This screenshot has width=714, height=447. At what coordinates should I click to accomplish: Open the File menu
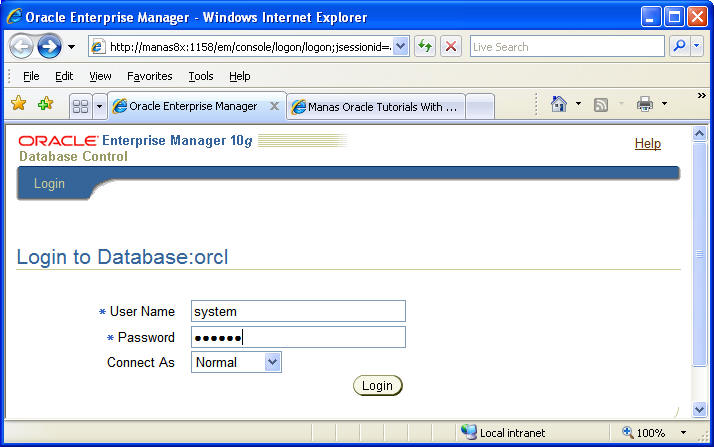[x=31, y=76]
